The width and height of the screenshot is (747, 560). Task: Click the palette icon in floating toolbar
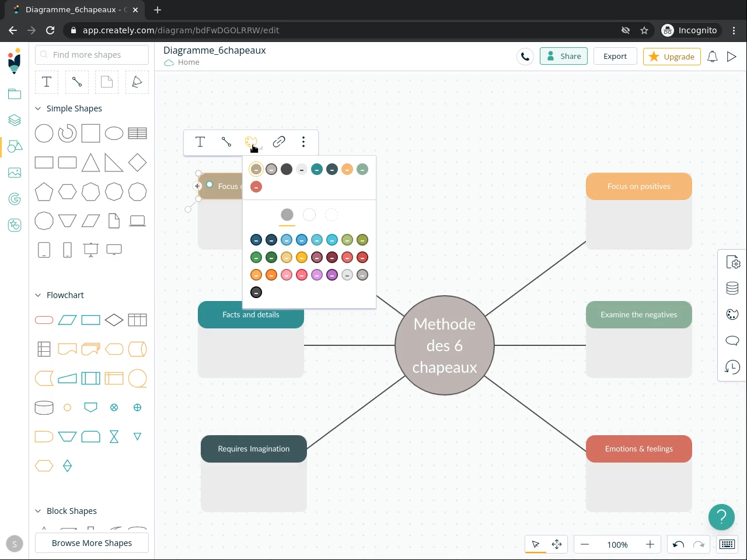coord(251,142)
